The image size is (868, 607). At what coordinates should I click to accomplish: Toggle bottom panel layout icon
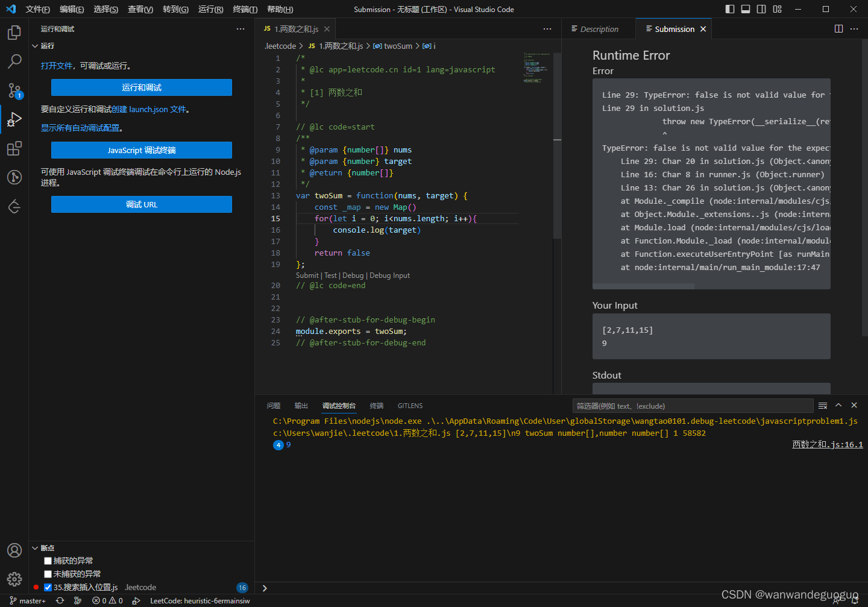pos(746,9)
